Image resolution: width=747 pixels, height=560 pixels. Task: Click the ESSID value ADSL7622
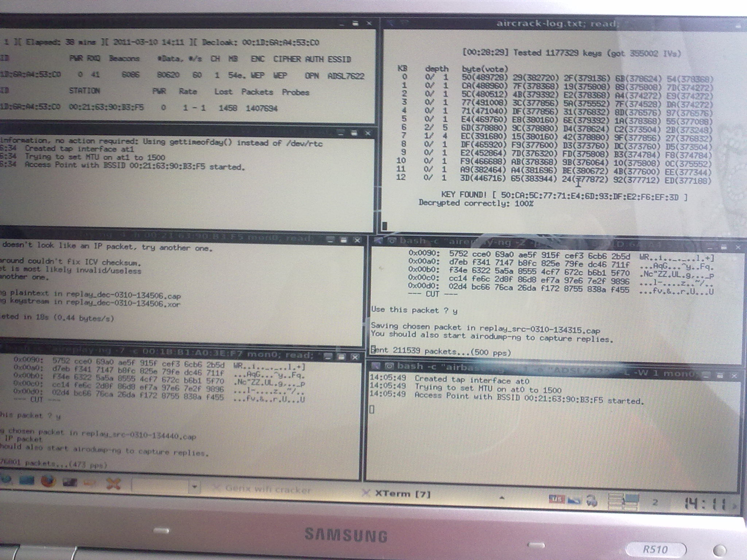click(x=346, y=76)
